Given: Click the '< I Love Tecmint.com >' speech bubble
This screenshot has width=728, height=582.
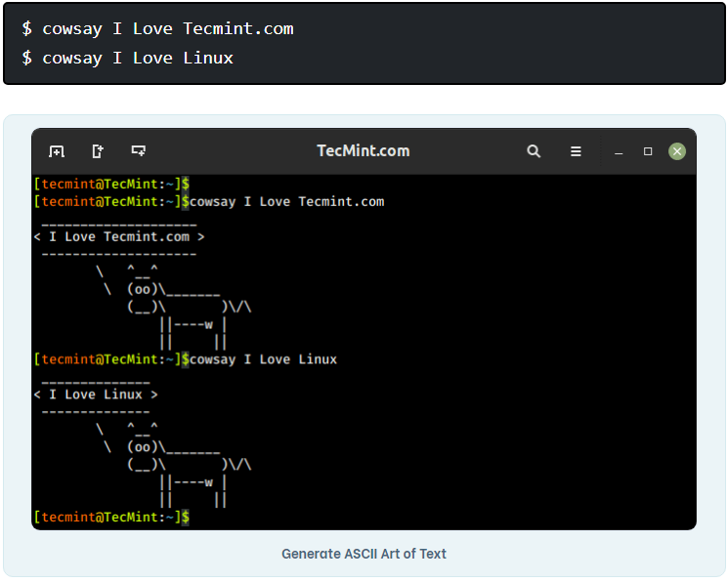Looking at the screenshot, I should coord(119,236).
